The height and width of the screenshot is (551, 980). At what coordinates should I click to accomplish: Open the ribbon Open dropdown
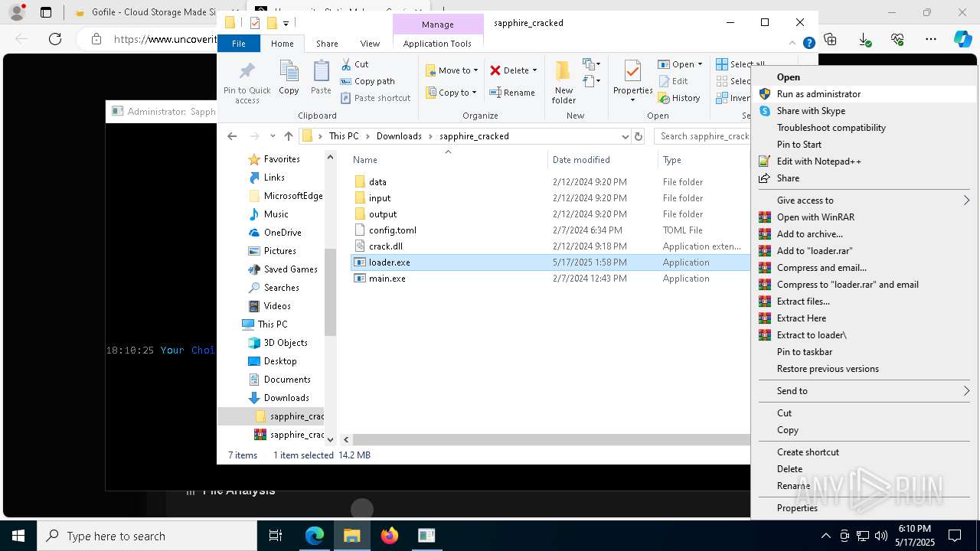pos(680,64)
